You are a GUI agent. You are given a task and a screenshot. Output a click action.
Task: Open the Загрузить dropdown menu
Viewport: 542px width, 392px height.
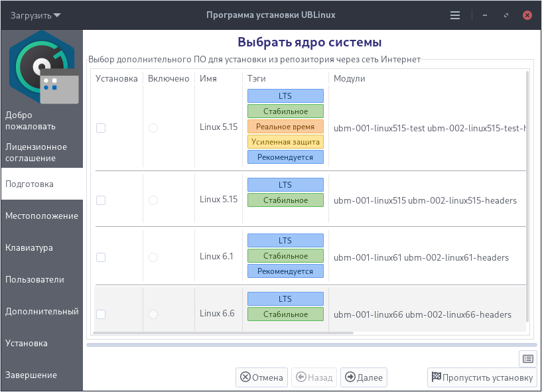click(x=35, y=15)
